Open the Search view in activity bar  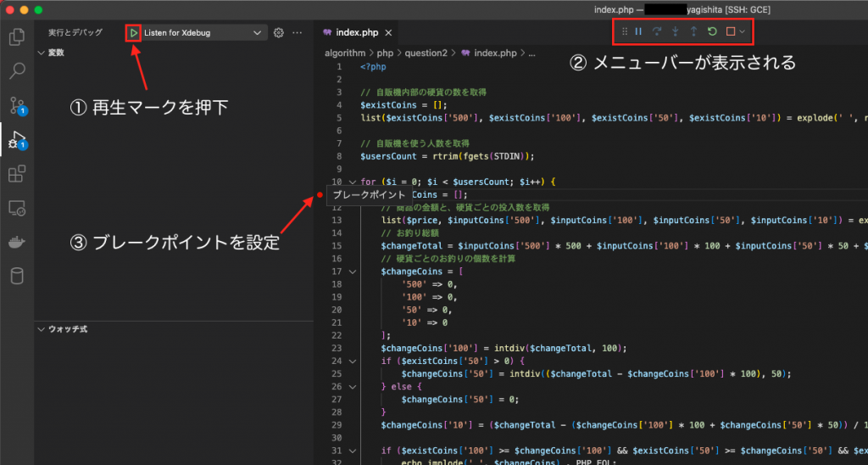click(x=16, y=71)
